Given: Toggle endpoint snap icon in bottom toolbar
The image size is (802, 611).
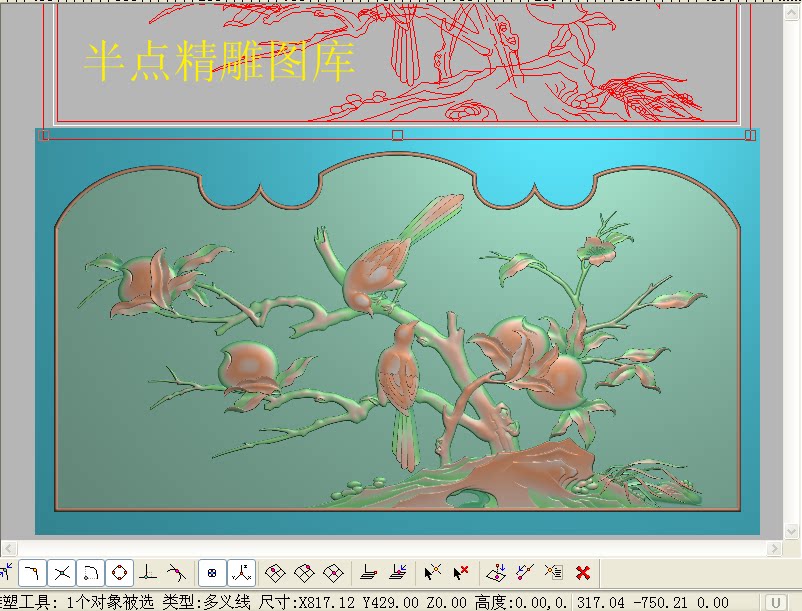Looking at the screenshot, I should pos(33,572).
